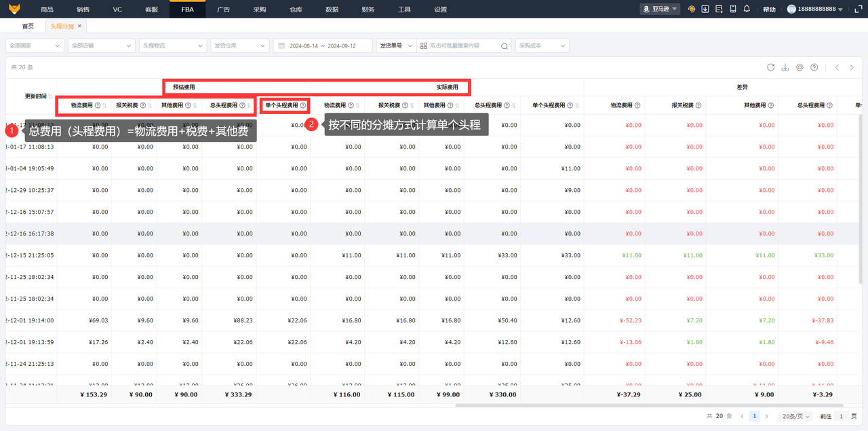
Task: Open the 财务 menu
Action: tap(368, 10)
